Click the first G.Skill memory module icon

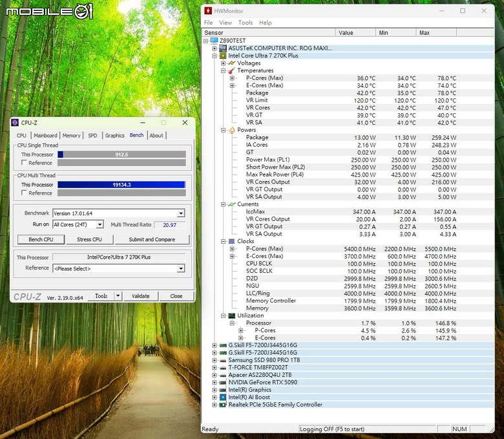[x=223, y=345]
